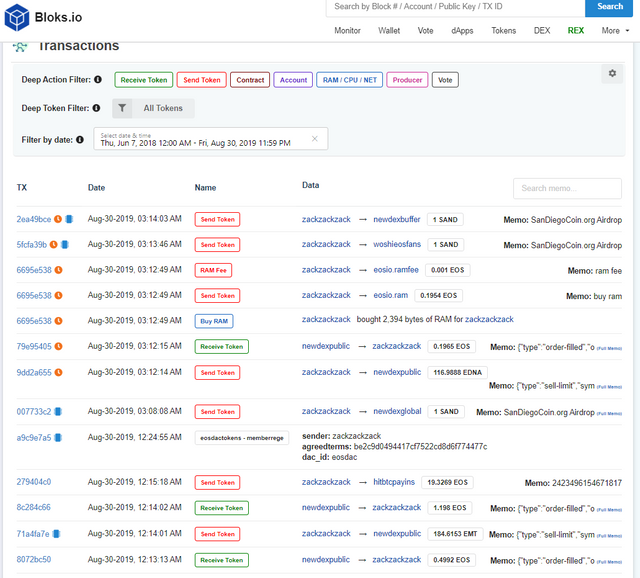
Task: Click the eosdactokens - memberrege badge
Action: point(242,438)
